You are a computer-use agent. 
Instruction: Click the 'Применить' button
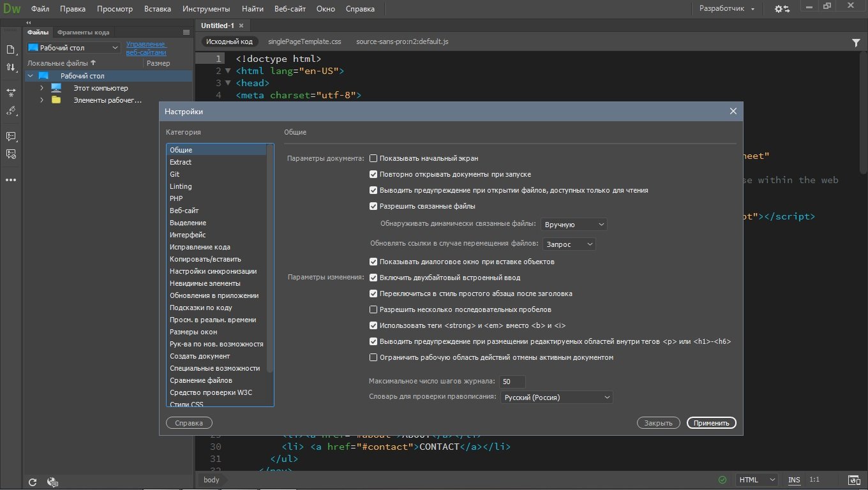[712, 423]
